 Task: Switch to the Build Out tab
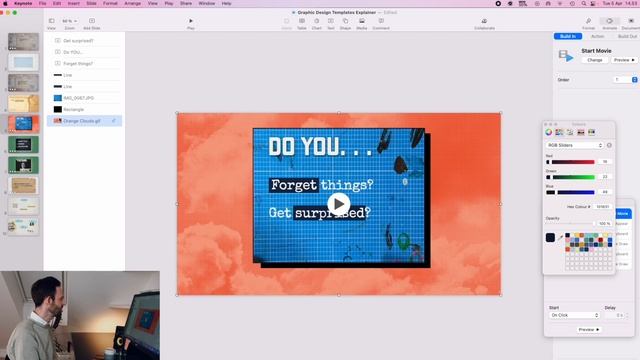[627, 36]
